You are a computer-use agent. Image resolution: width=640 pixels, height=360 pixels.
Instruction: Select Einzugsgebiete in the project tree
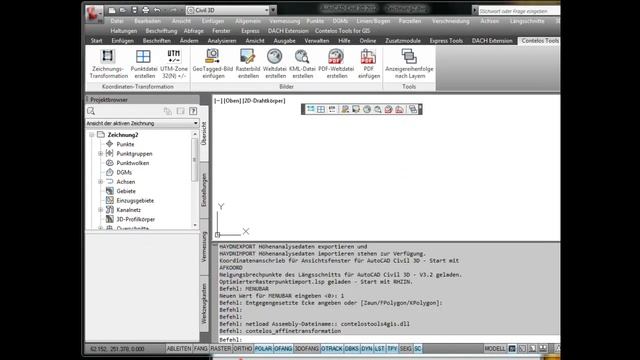click(x=135, y=200)
